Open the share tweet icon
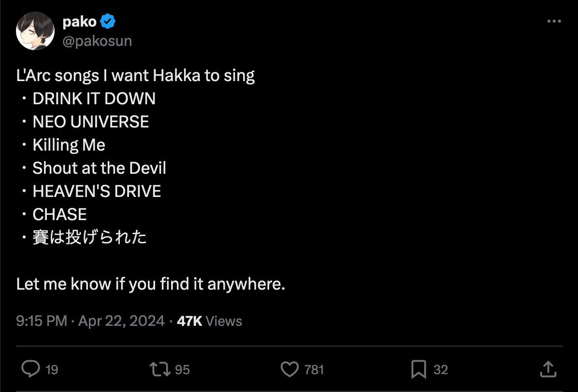The width and height of the screenshot is (578, 392). point(547,370)
